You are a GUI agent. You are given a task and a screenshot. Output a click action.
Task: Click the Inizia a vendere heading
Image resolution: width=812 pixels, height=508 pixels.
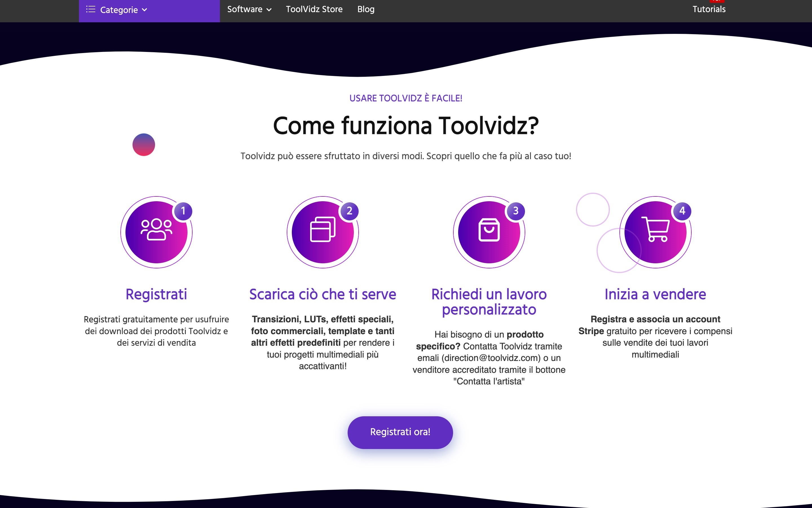click(655, 294)
